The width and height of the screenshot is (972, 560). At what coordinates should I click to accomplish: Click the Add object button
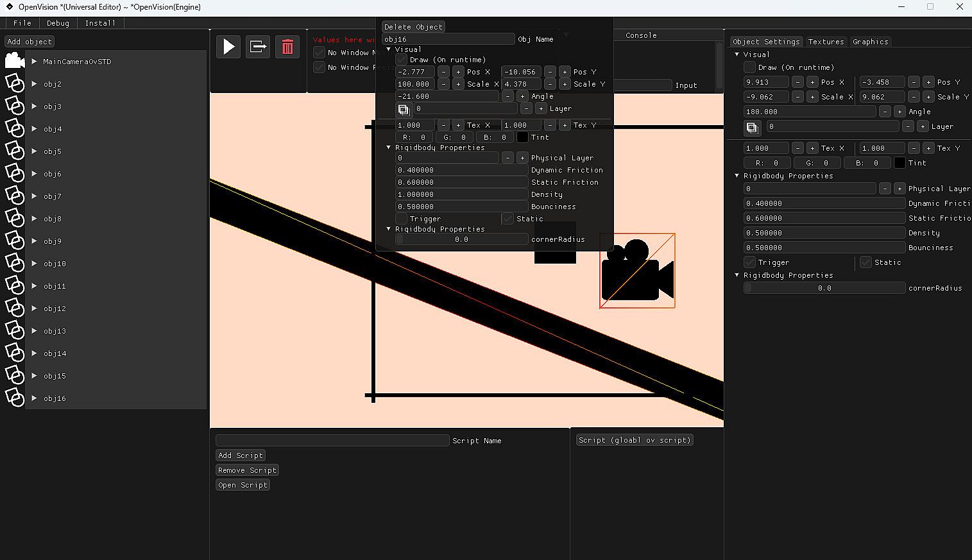[30, 42]
